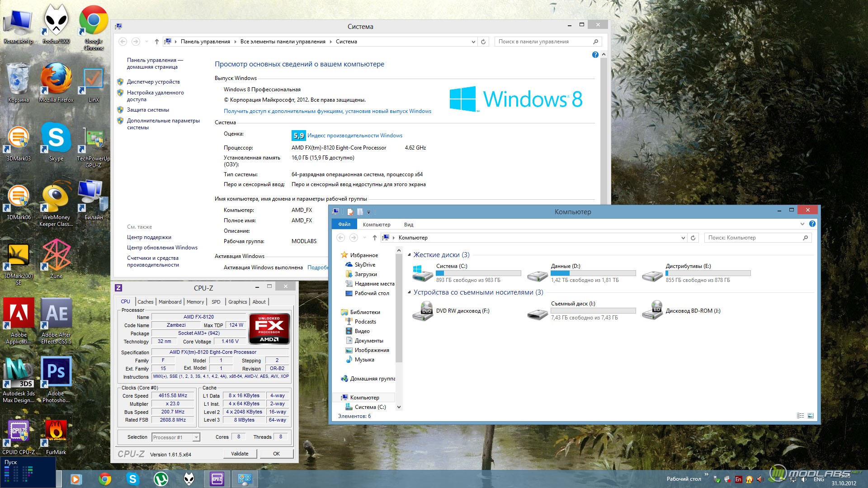Expand address history dropdown in Система window
This screenshot has width=868, height=488.
pos(473,42)
